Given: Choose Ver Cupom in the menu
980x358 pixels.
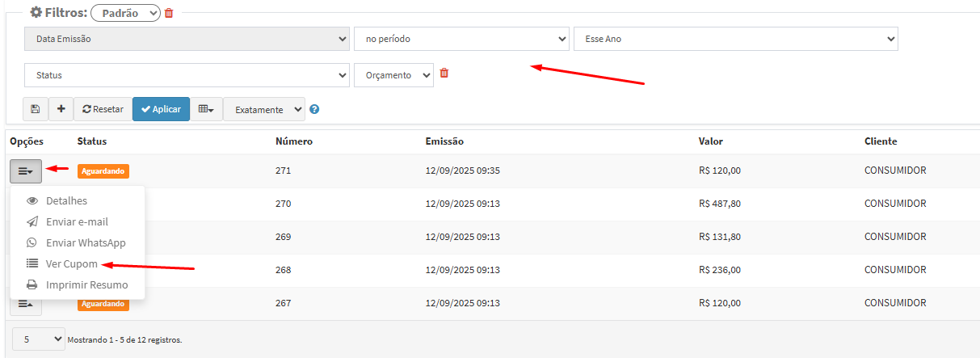Looking at the screenshot, I should 71,263.
